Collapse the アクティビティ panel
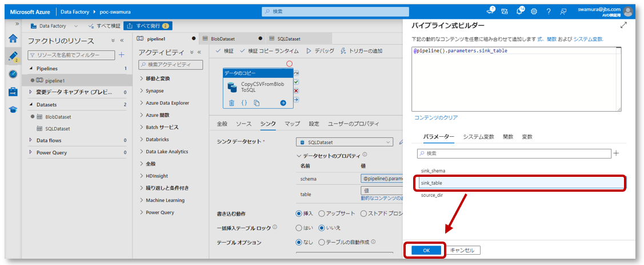The width and height of the screenshot is (644, 265). pos(199,52)
